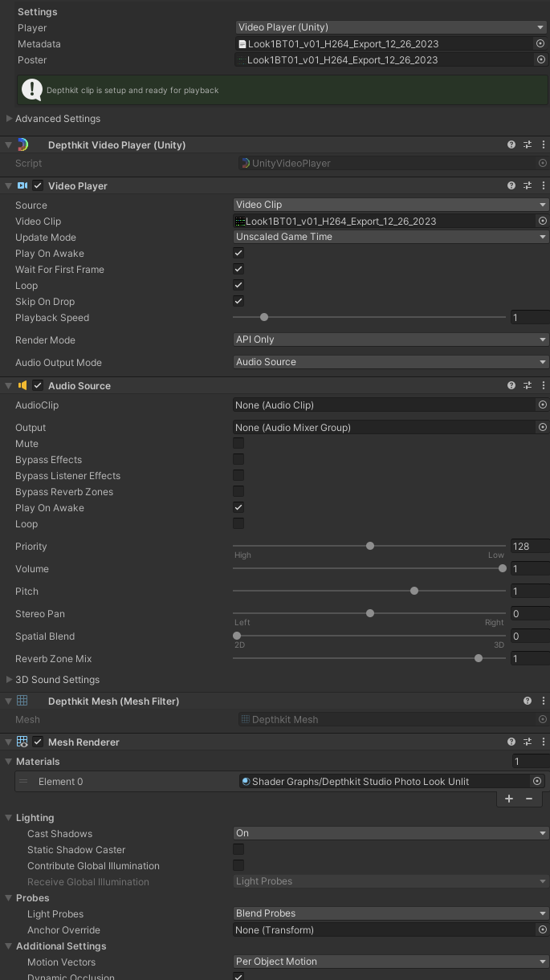Open presets for the Audio Source component
The height and width of the screenshot is (980, 550).
tap(528, 385)
